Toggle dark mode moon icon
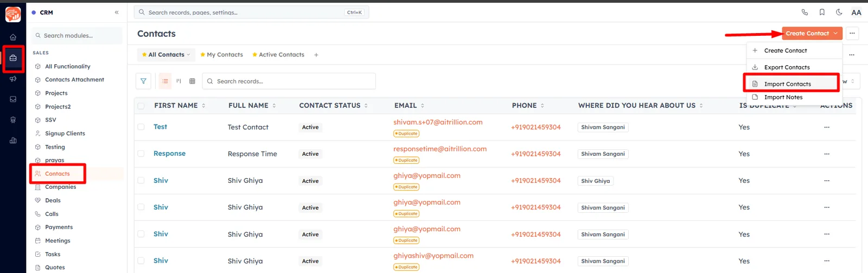868x273 pixels. click(x=839, y=12)
